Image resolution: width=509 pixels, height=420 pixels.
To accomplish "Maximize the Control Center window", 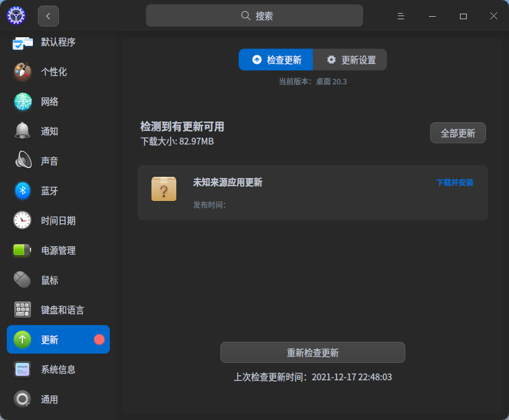I will pyautogui.click(x=463, y=16).
